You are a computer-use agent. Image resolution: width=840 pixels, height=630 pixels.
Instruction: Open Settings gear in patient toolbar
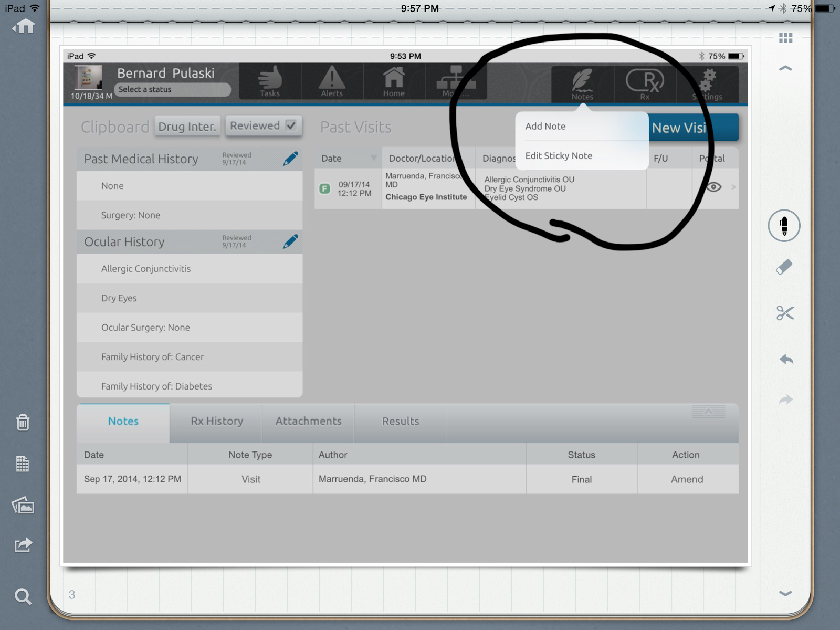707,84
